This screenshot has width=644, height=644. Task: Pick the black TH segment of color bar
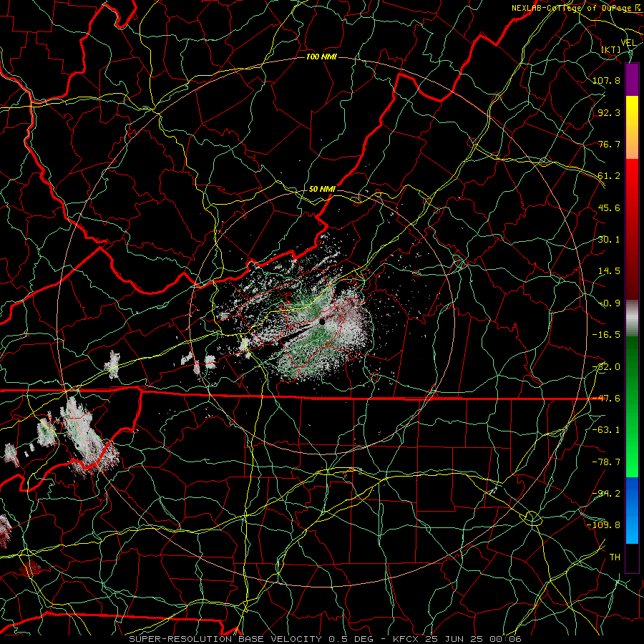(x=632, y=557)
